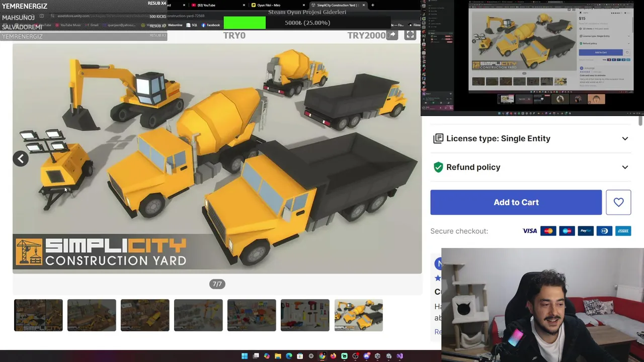
Task: Open Microsoft Store from the taskbar
Action: [x=300, y=356]
